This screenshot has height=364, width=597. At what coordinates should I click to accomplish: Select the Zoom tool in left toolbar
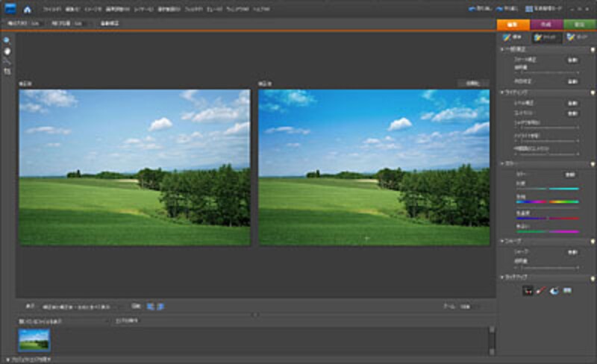[7, 40]
